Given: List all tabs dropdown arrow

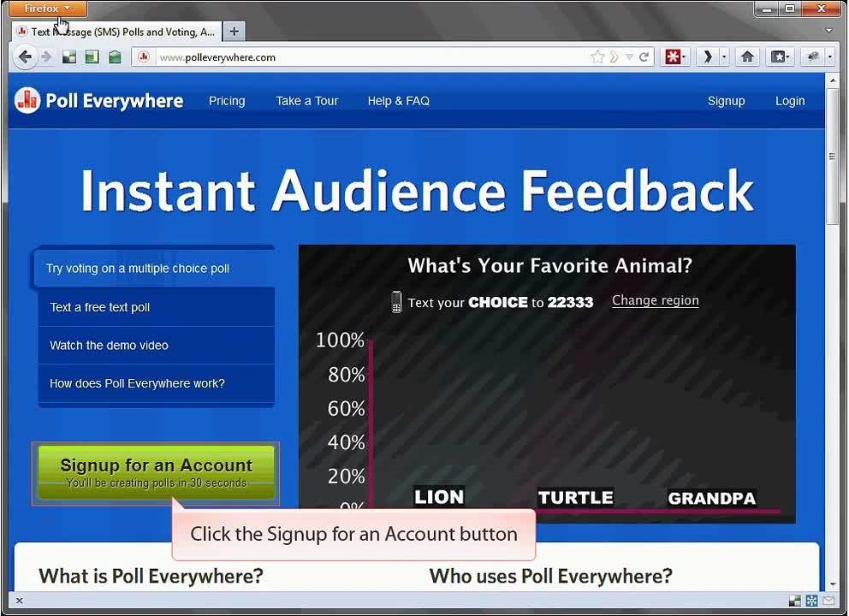Looking at the screenshot, I should (828, 31).
